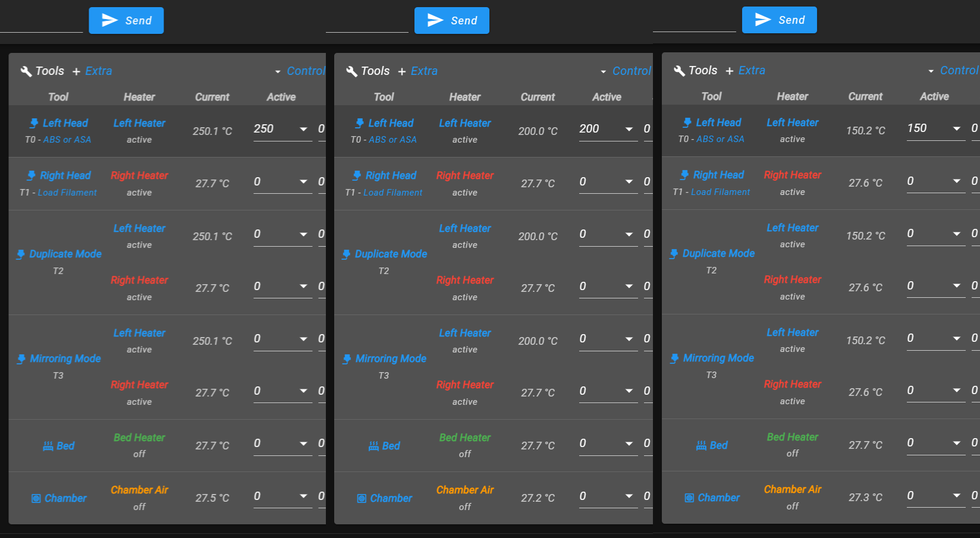Viewport: 980px width, 538px height.
Task: Click the Left Head nozzle icon in the right panel
Action: click(x=687, y=122)
